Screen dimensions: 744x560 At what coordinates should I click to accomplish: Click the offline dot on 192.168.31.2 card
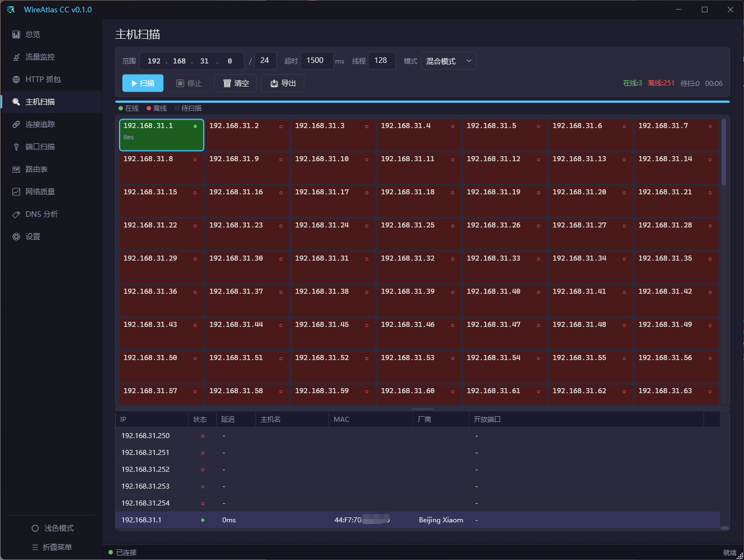coord(281,126)
